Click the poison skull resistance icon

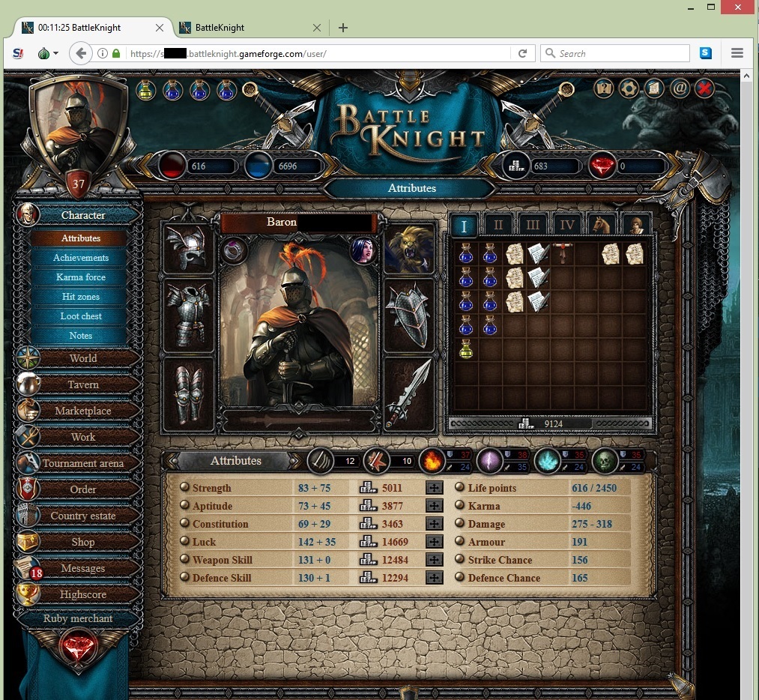point(605,460)
